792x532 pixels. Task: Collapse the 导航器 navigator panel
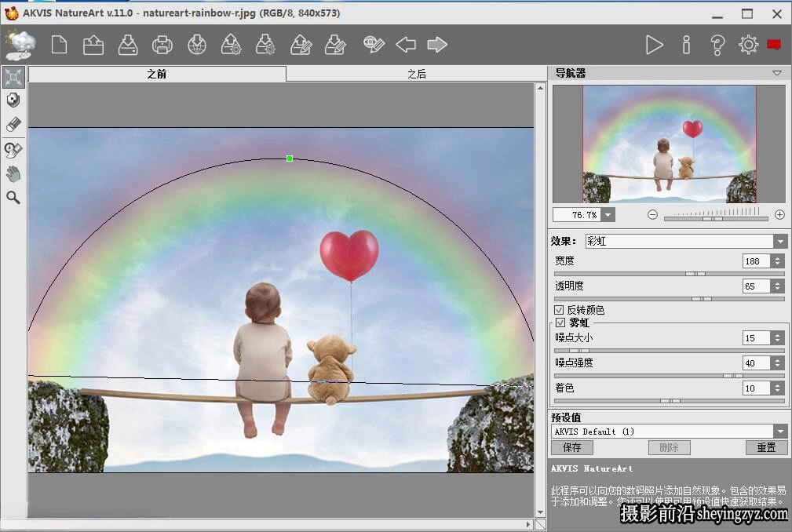(777, 73)
